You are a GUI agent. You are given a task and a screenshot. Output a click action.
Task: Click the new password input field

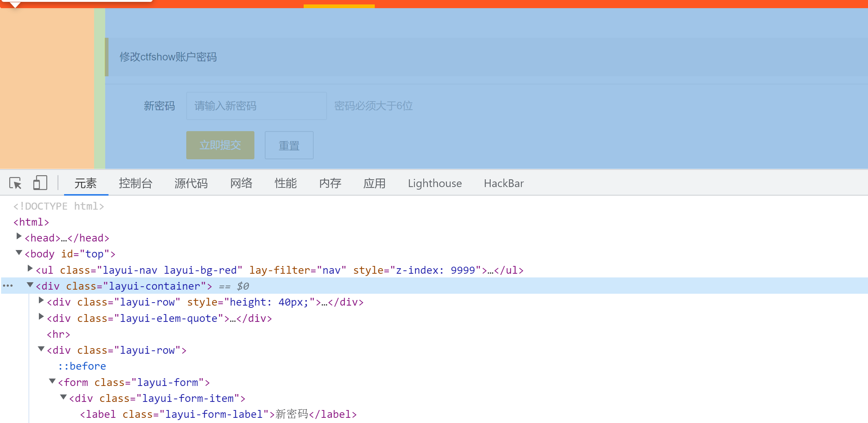click(256, 106)
